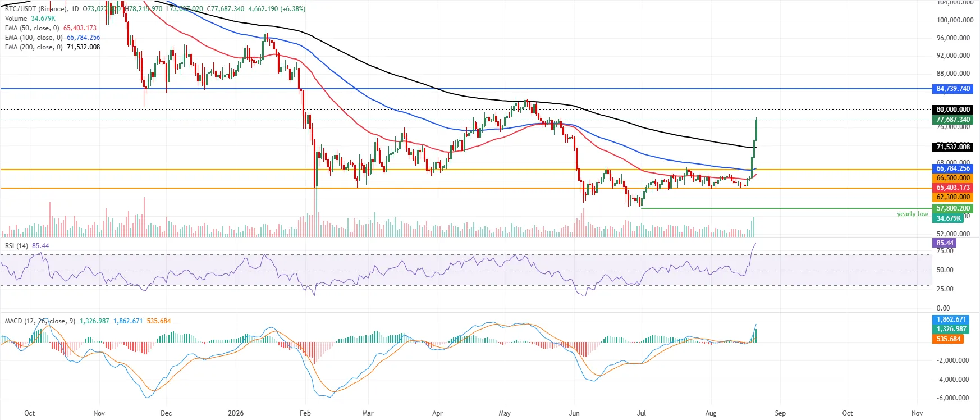Click the Jun label on the time axis
Image resolution: width=980 pixels, height=420 pixels.
(574, 413)
